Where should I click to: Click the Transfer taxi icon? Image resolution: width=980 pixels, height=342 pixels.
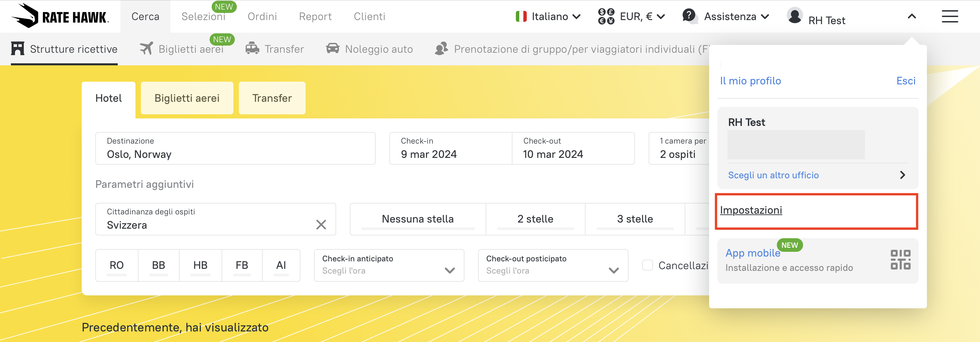point(252,49)
